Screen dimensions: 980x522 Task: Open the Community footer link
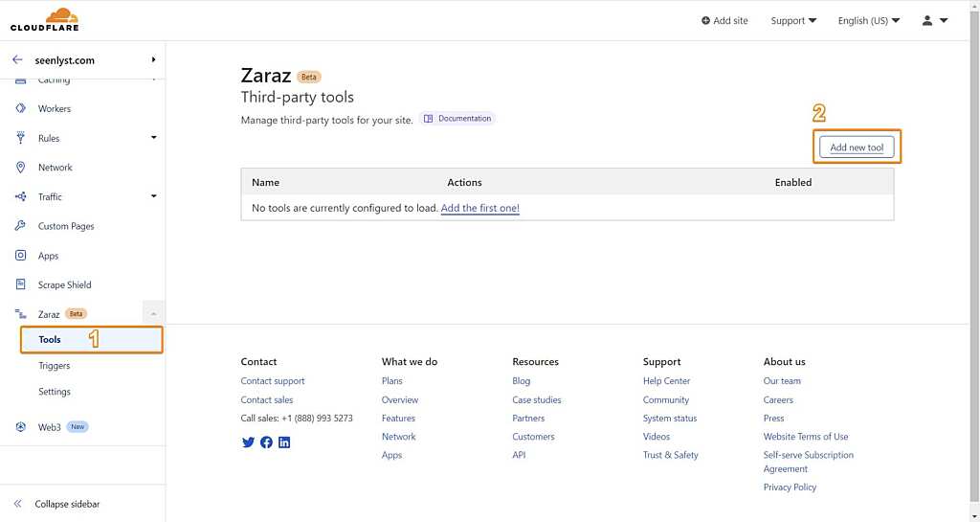(666, 399)
